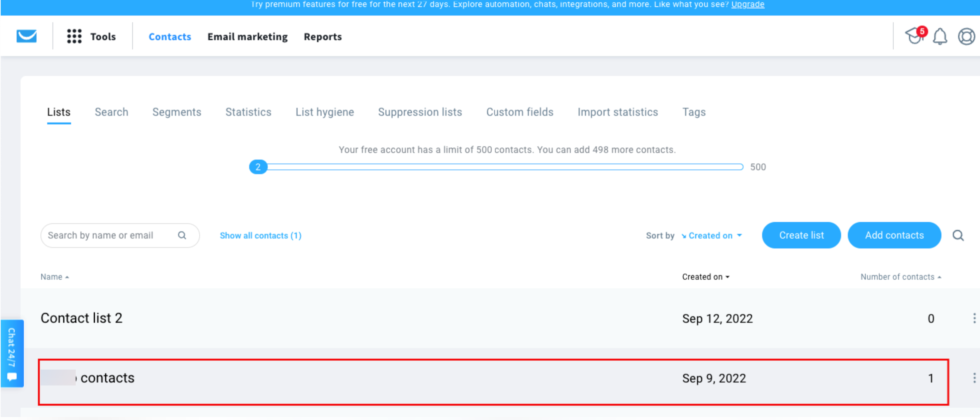The width and height of the screenshot is (980, 420).
Task: Click the Show all contacts link
Action: tap(260, 236)
